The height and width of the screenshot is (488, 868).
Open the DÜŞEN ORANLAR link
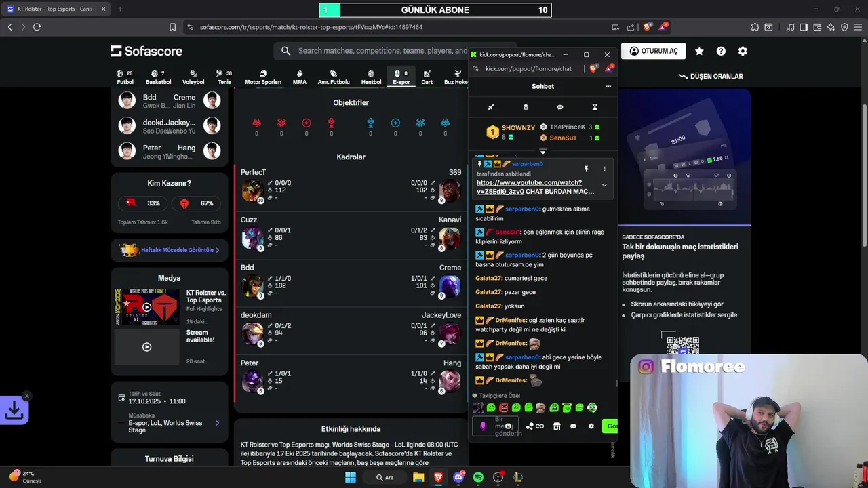point(711,77)
